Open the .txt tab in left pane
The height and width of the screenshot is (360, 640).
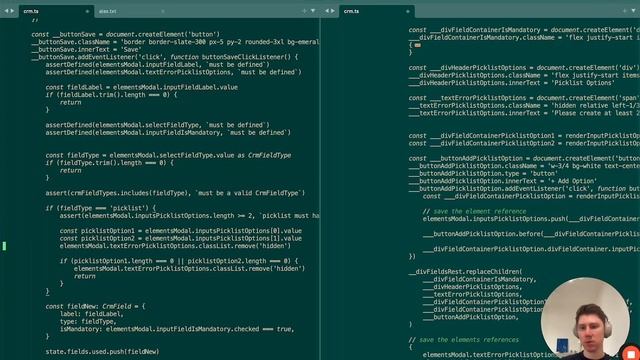coord(107,11)
